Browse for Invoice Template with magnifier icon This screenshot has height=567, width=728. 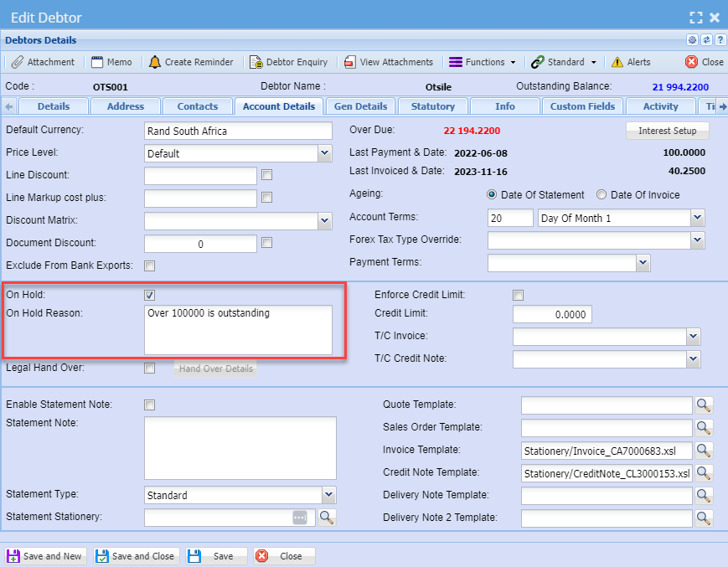(704, 451)
